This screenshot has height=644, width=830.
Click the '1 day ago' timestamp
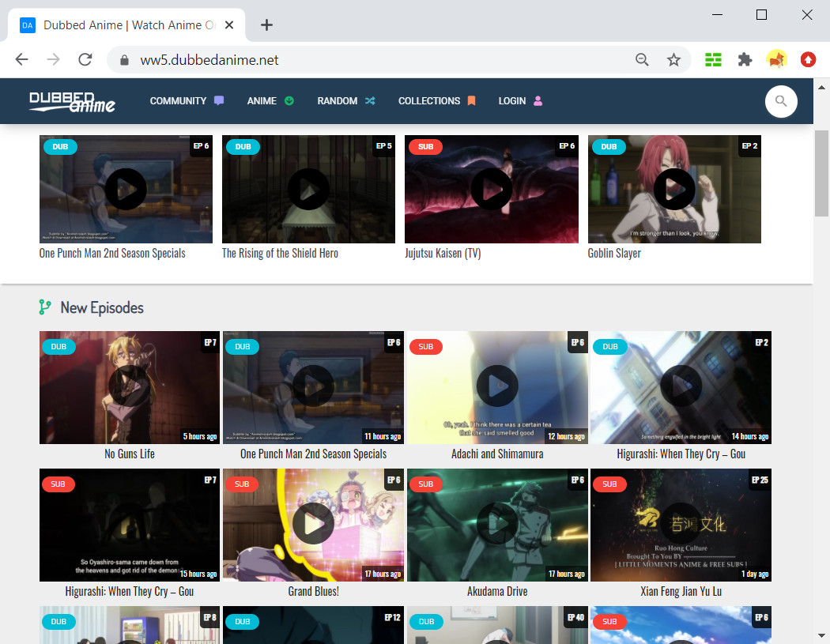(x=754, y=574)
